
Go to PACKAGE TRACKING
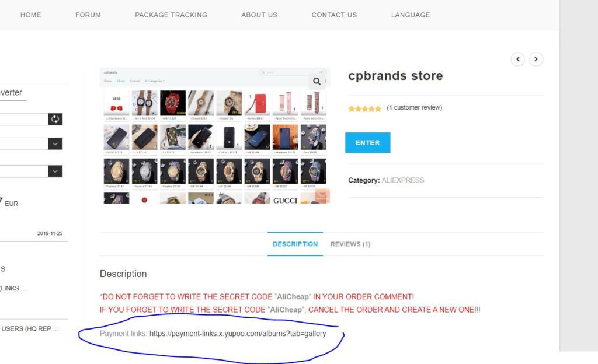tap(171, 15)
